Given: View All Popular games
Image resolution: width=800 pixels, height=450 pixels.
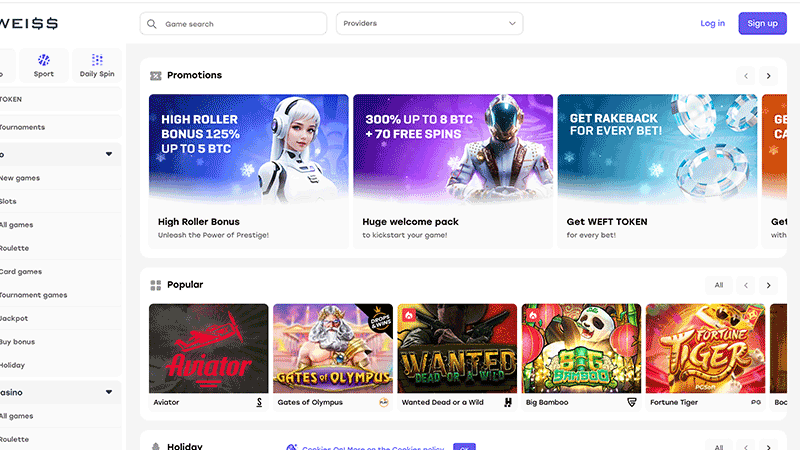Looking at the screenshot, I should pos(719,285).
